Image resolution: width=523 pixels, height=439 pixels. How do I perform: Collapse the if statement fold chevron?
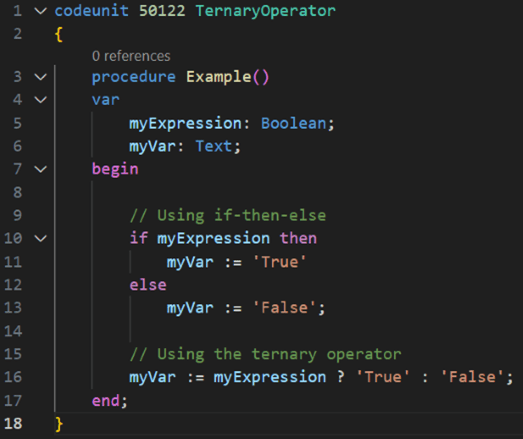point(41,238)
